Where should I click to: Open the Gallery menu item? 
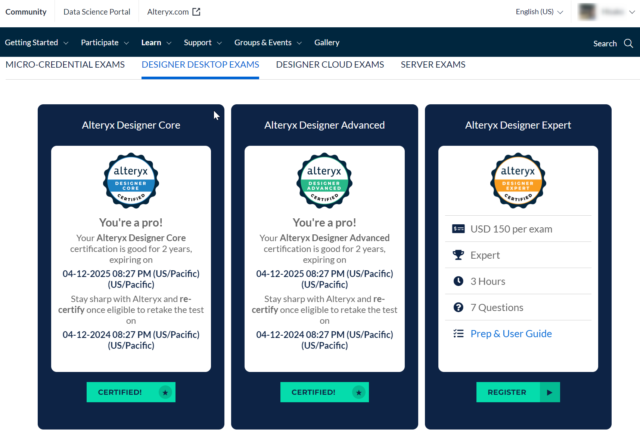click(327, 42)
